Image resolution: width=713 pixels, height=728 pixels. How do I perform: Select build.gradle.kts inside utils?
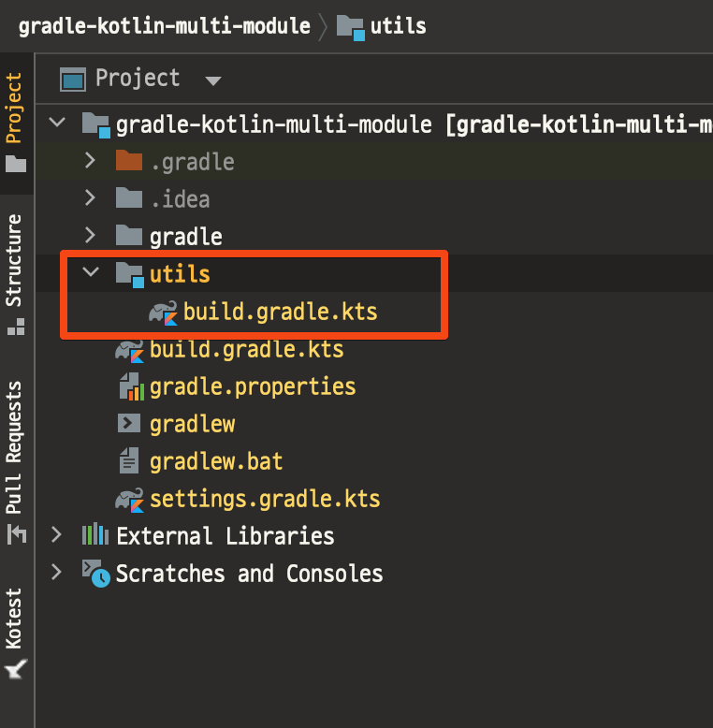(281, 311)
